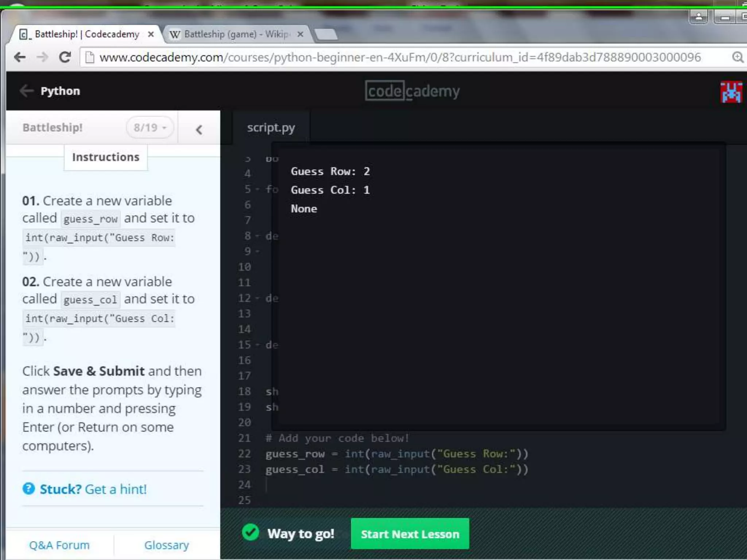Collapse the code fold on line 8
This screenshot has width=747, height=560.
click(x=258, y=236)
